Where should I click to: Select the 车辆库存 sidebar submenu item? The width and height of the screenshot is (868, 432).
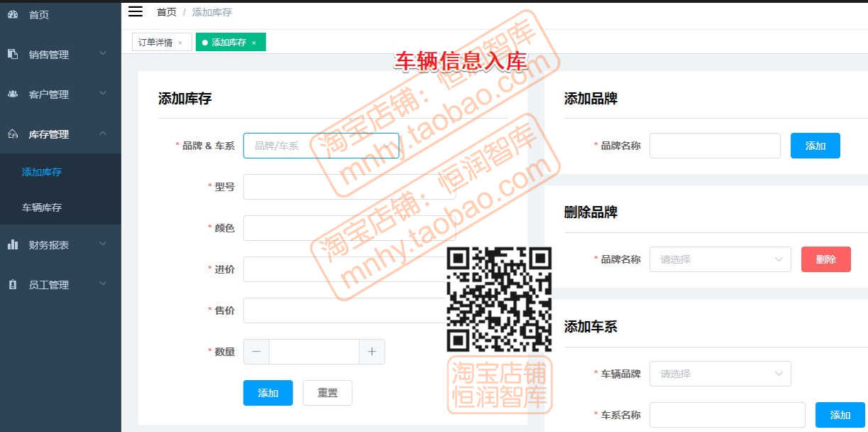click(60, 207)
